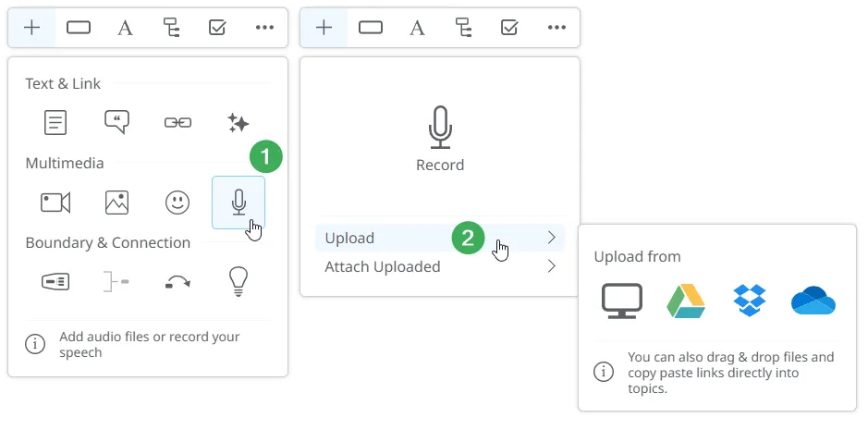Upload from Google Drive
Screen dimensions: 868x430
(x=686, y=301)
